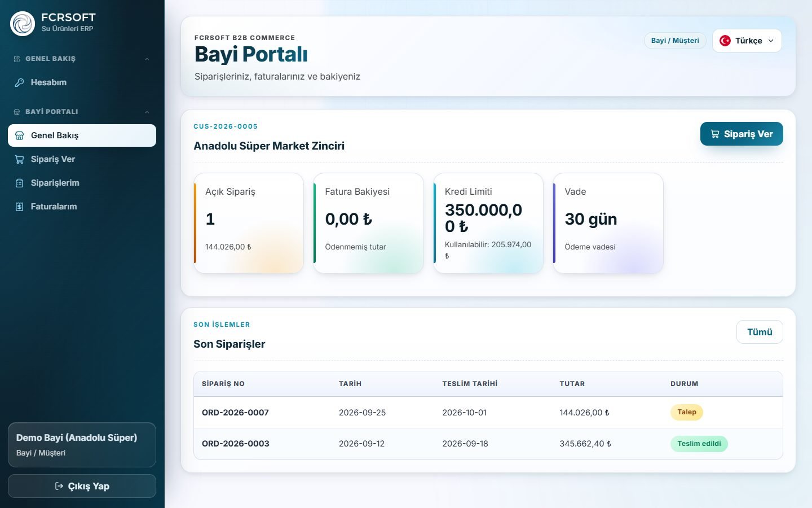Click the DURUM column header
This screenshot has height=508, width=812.
pyautogui.click(x=684, y=384)
